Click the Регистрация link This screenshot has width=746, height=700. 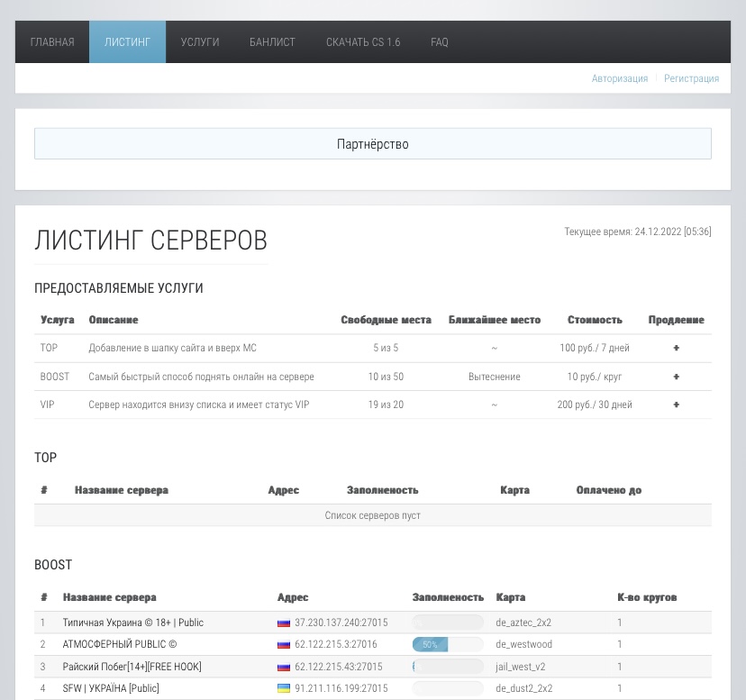(691, 78)
